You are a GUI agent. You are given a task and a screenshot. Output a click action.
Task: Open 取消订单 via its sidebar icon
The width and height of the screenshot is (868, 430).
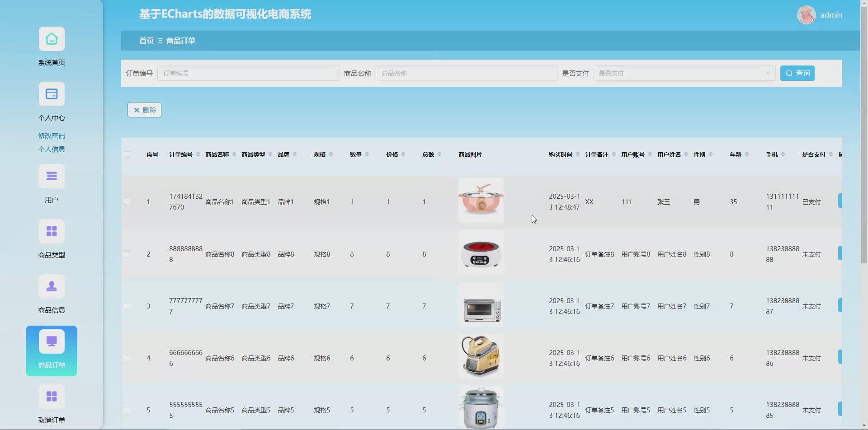(52, 396)
